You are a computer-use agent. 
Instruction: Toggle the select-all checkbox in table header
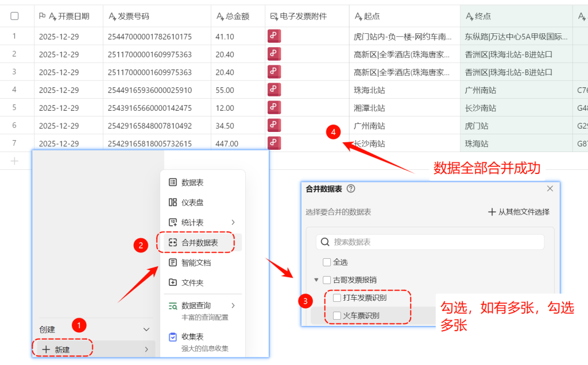tap(14, 16)
